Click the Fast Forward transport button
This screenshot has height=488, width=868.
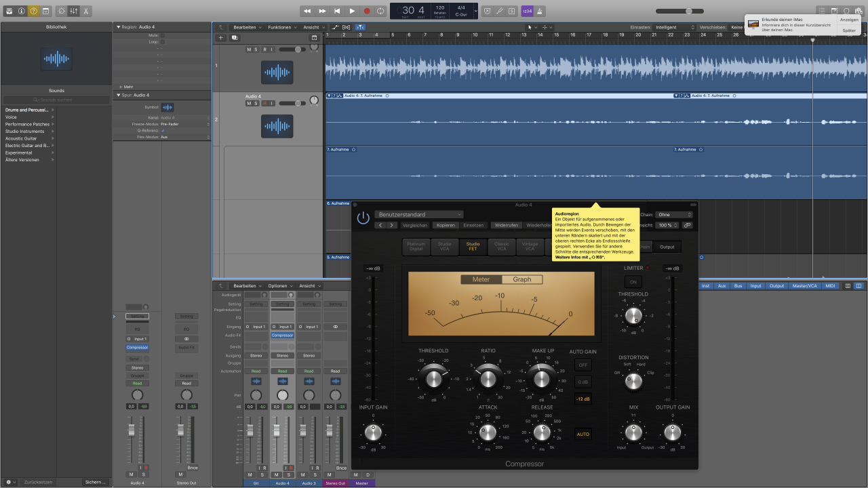322,12
